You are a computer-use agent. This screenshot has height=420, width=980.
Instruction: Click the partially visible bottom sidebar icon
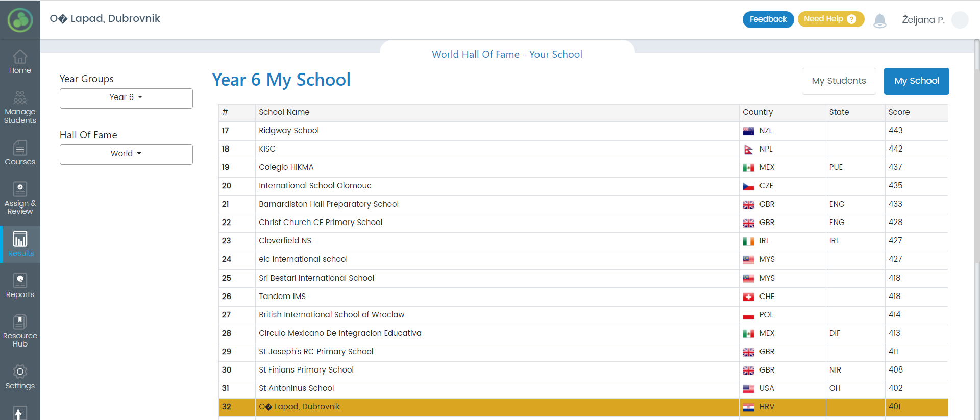tap(20, 412)
